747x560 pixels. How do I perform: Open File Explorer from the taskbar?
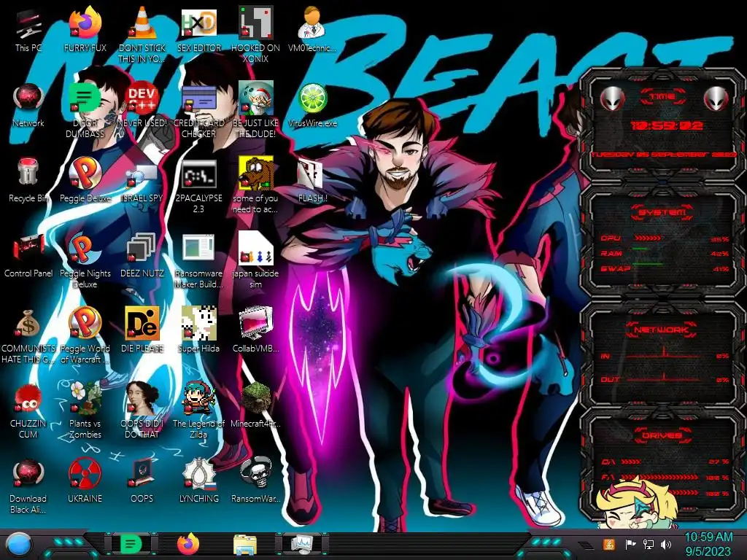point(245,545)
